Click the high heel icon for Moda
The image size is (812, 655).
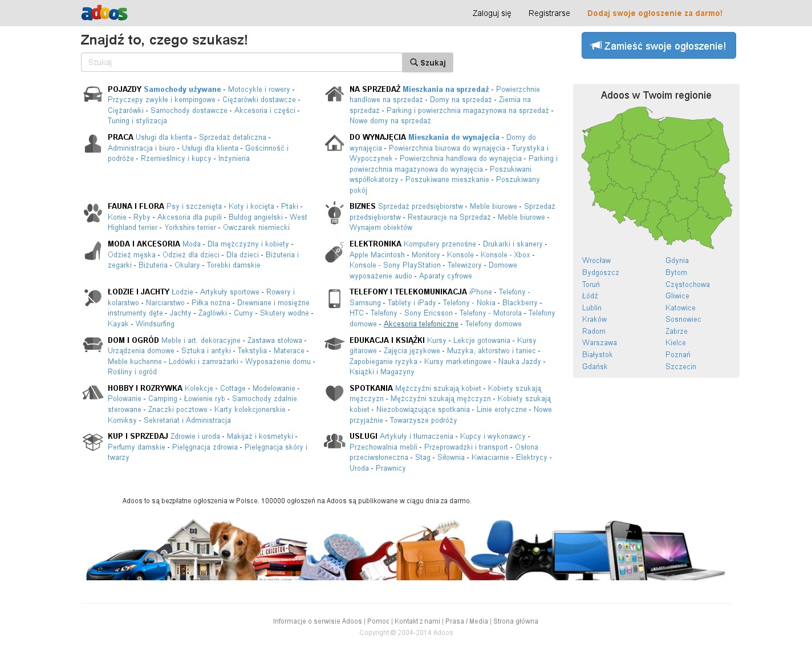tap(92, 251)
